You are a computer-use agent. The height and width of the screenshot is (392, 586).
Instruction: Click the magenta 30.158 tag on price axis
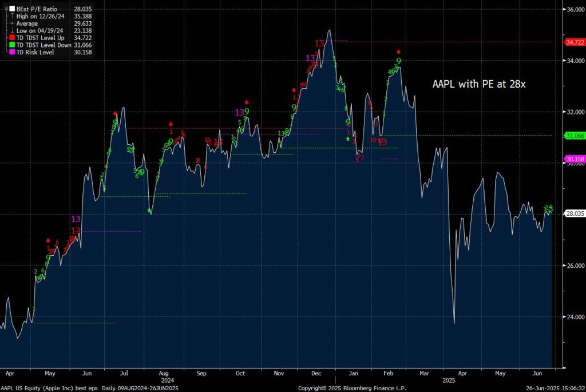(x=575, y=159)
